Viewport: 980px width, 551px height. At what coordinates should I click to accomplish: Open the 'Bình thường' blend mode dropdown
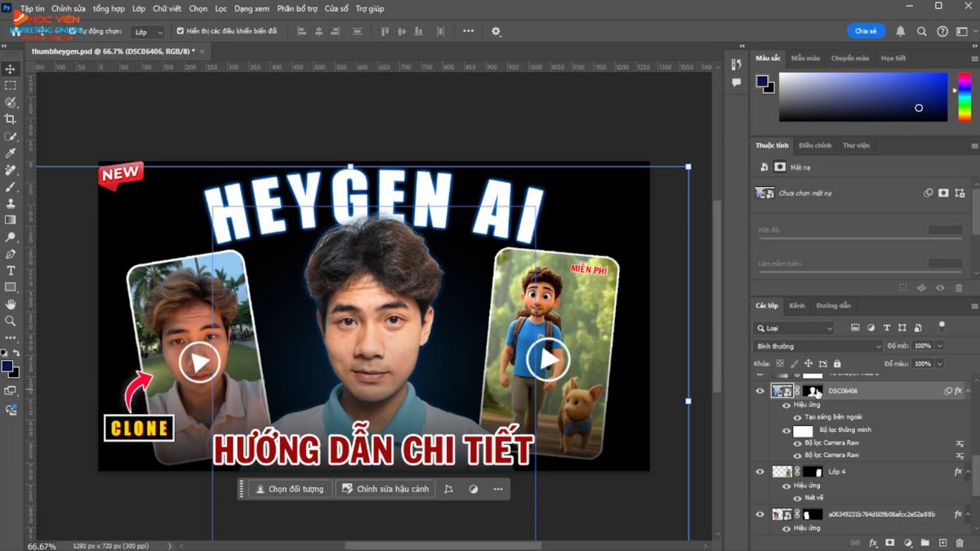coord(818,346)
